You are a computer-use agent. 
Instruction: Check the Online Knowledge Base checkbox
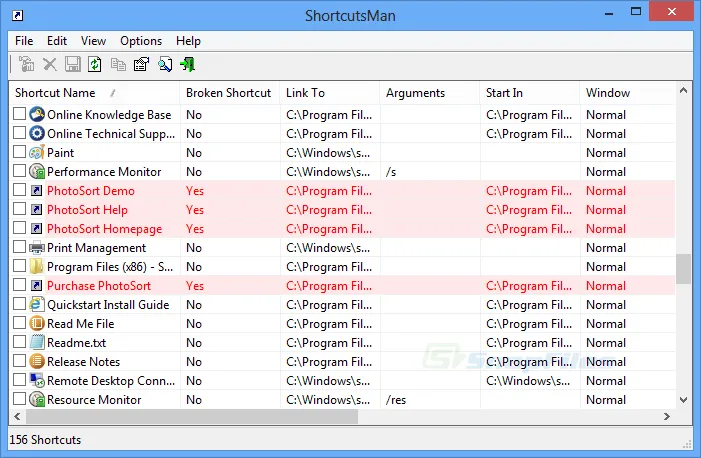19,114
